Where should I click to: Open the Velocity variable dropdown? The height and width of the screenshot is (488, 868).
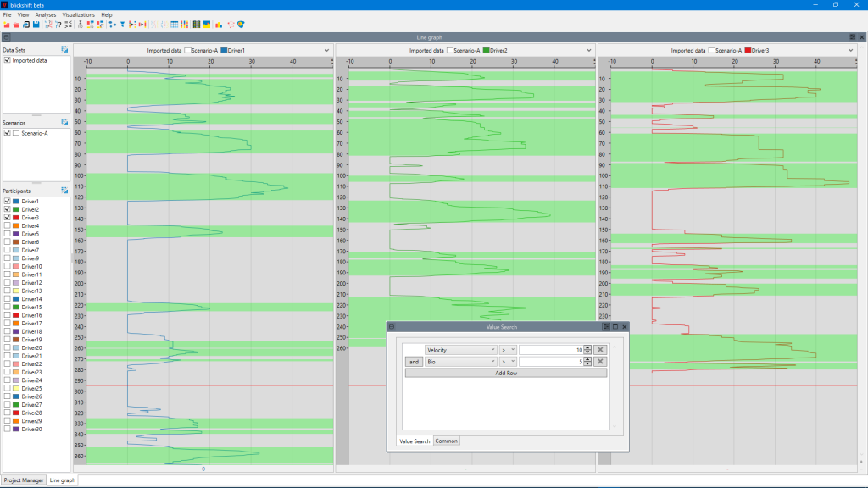pyautogui.click(x=460, y=349)
